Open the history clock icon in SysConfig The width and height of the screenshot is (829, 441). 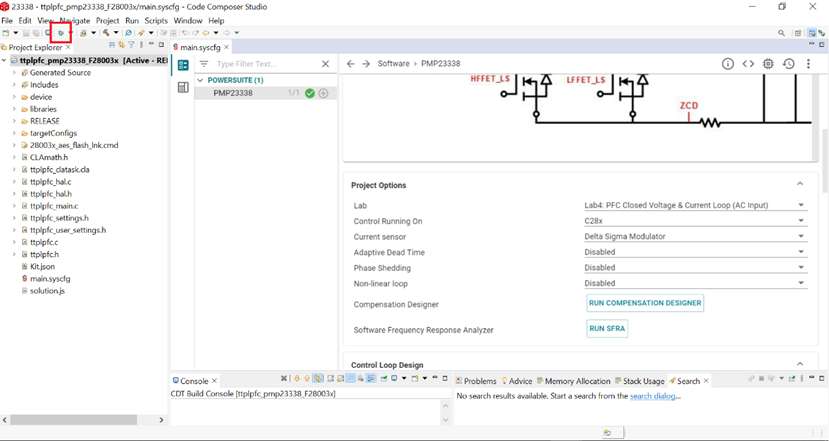[788, 64]
